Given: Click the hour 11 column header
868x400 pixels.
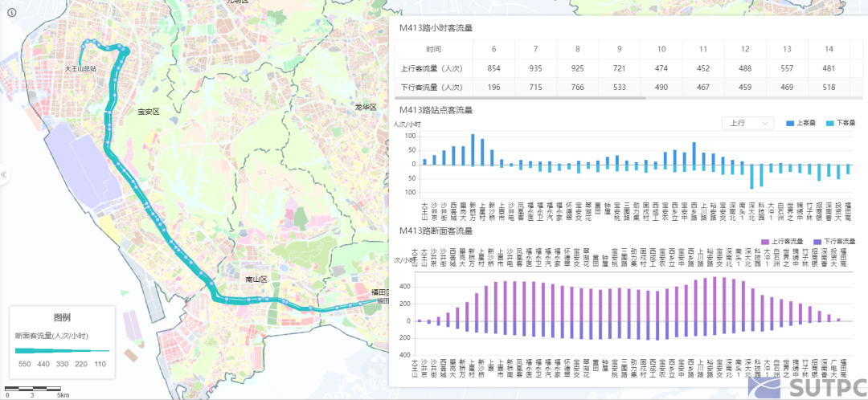Looking at the screenshot, I should coord(703,49).
